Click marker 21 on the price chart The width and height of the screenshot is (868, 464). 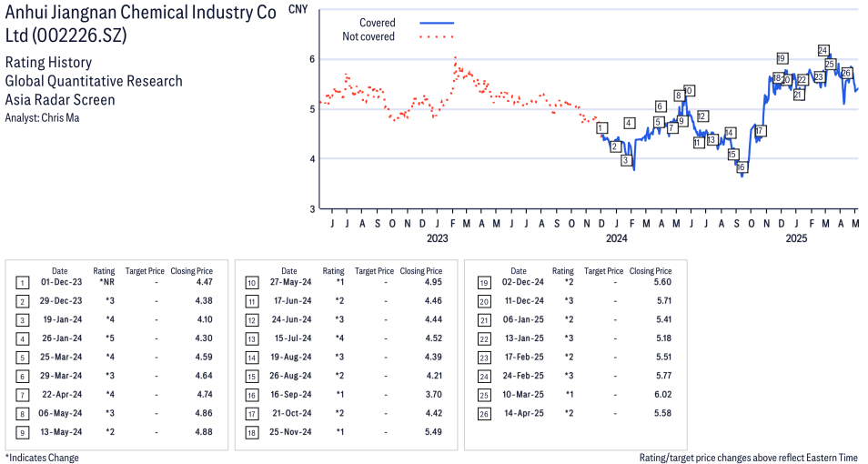(x=798, y=95)
